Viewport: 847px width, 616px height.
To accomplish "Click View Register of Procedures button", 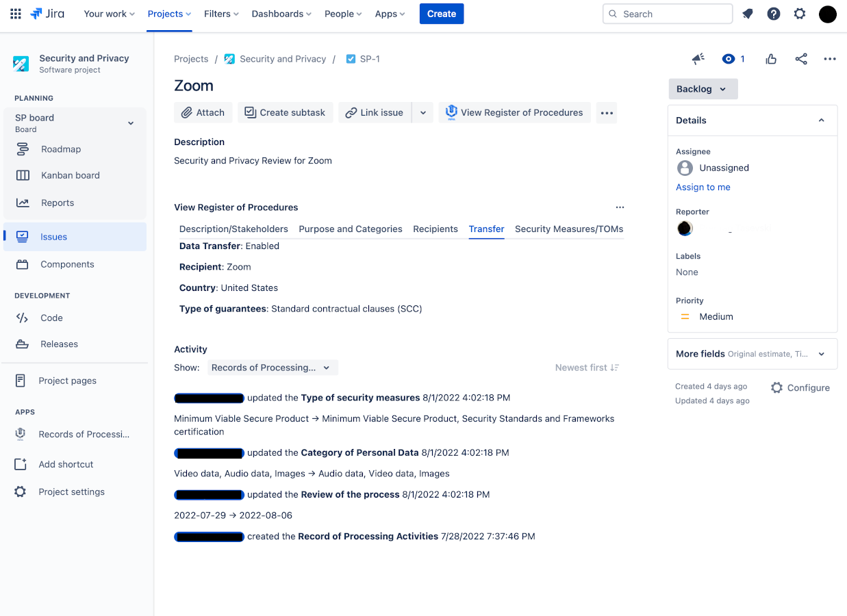I will click(x=514, y=113).
